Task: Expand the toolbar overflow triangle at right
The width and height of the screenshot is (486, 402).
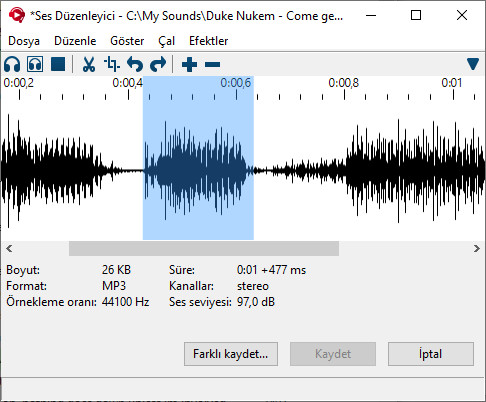Action: [x=473, y=64]
